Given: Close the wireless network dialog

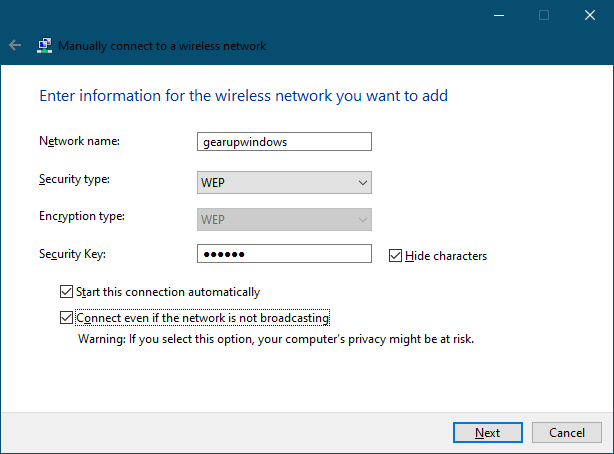Looking at the screenshot, I should pyautogui.click(x=590, y=15).
